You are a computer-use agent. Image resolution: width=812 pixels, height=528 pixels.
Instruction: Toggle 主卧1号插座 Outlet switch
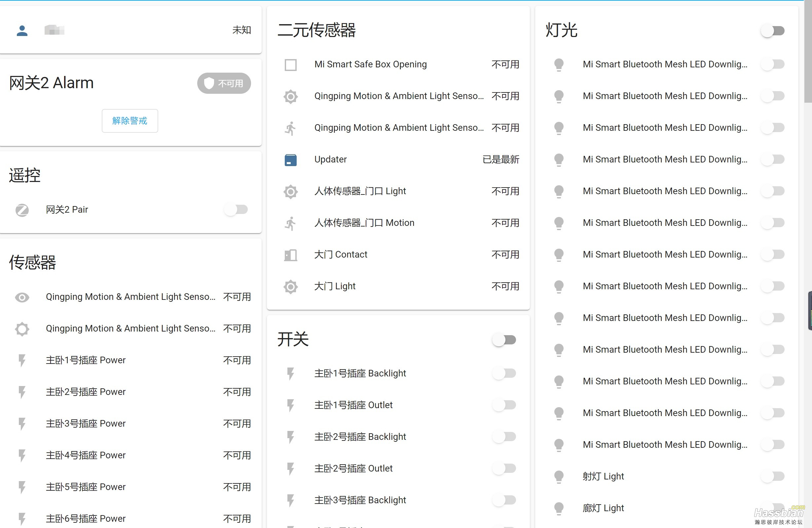504,405
